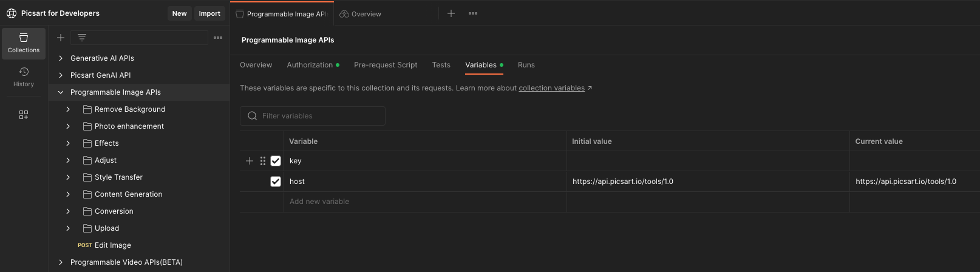Click the Import button
This screenshot has width=980, height=272.
point(209,13)
